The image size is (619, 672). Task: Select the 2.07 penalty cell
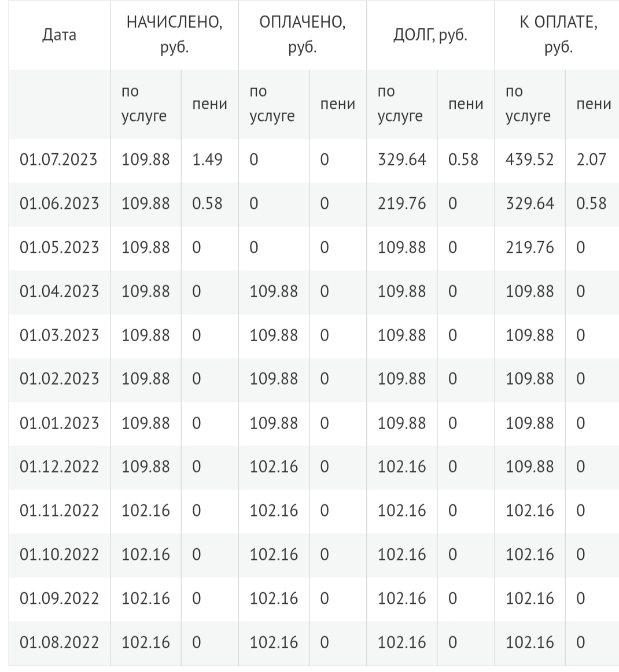click(x=591, y=160)
